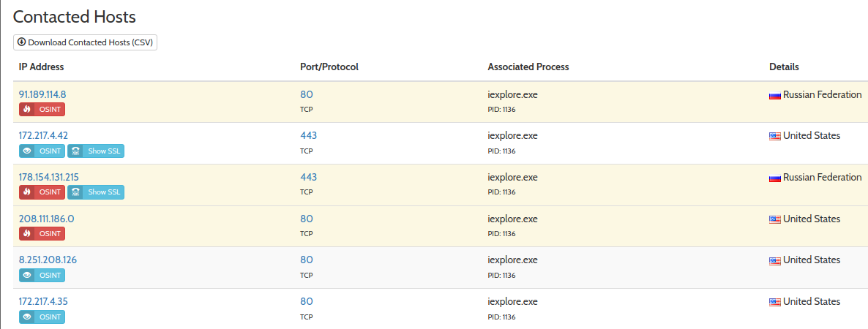Click the red OSINT flame badge under 91.189.114.8
The image size is (868, 329).
[x=42, y=110]
